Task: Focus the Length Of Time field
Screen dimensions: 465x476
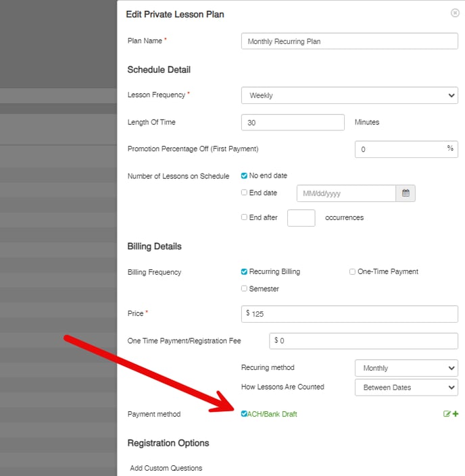Action: [293, 122]
